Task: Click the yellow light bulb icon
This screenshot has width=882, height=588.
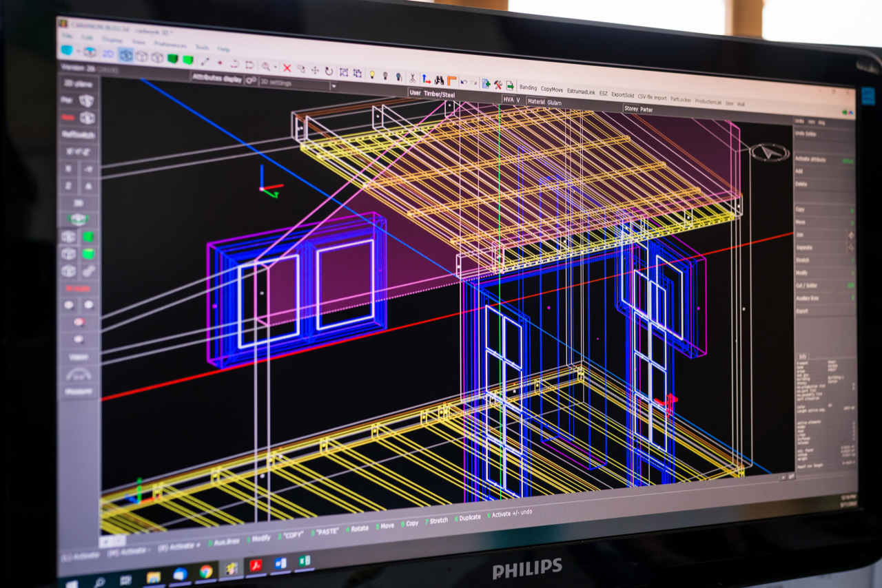Action: [x=372, y=74]
